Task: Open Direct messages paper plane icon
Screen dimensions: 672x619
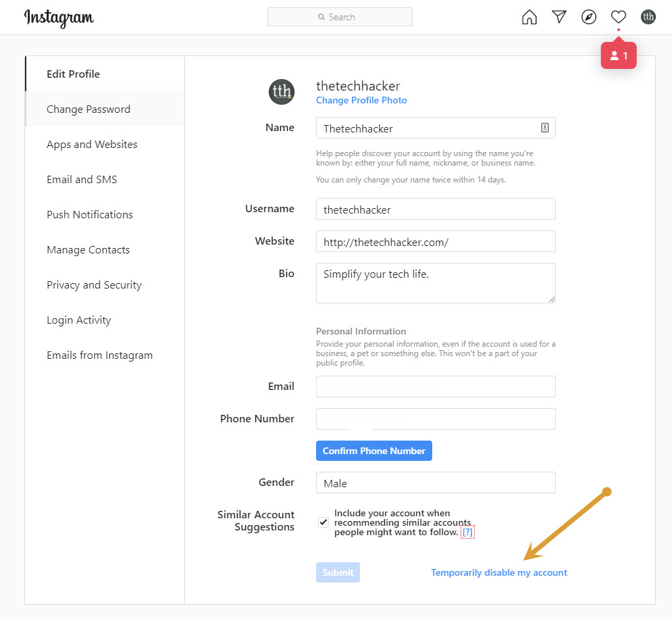Action: click(559, 17)
